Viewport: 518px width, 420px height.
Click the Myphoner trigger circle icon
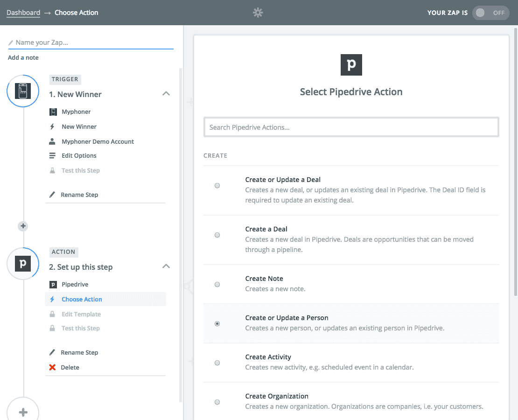point(23,91)
